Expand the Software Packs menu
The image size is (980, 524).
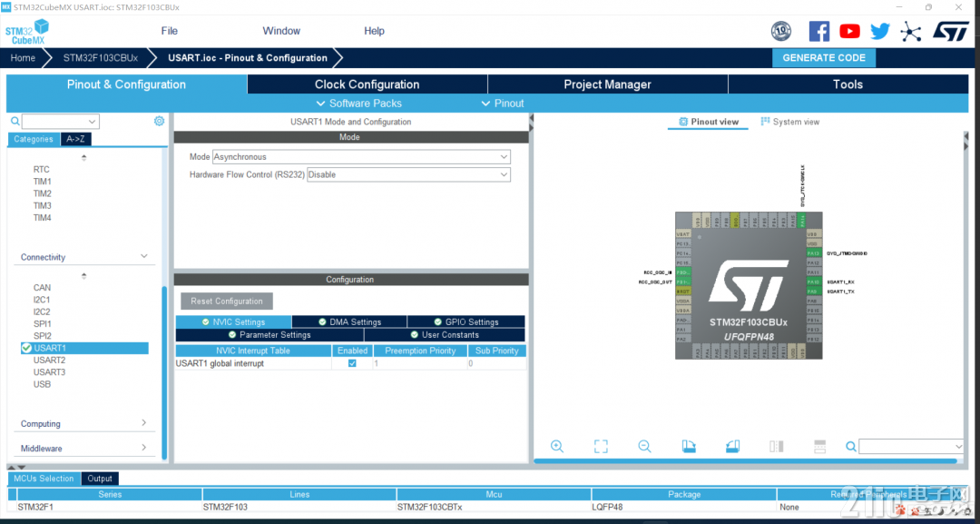[x=358, y=104]
